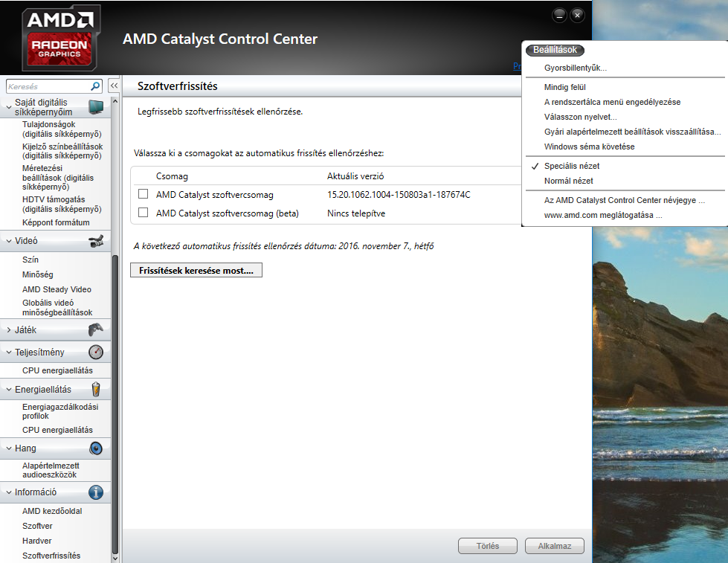728x563 pixels.
Task: Open Globális videó minőségbeállítások
Action: (57, 307)
